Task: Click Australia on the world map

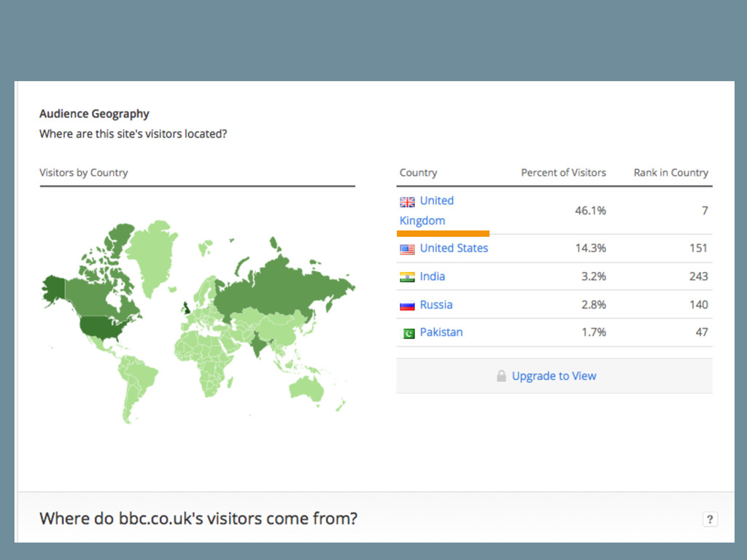Action: [x=306, y=389]
